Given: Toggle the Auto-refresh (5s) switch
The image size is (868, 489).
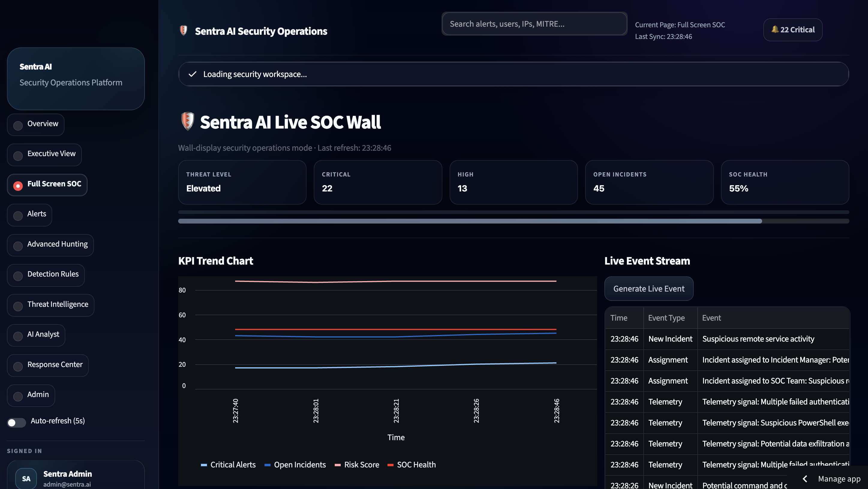Looking at the screenshot, I should (16, 422).
